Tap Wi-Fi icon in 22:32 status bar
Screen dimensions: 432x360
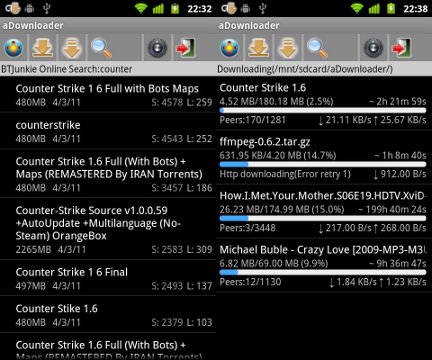(141, 8)
